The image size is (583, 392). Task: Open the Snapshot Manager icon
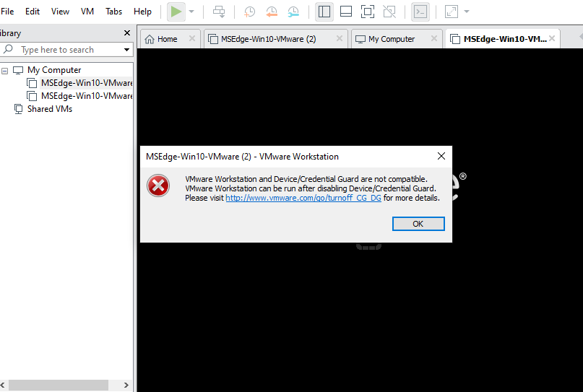(x=293, y=12)
